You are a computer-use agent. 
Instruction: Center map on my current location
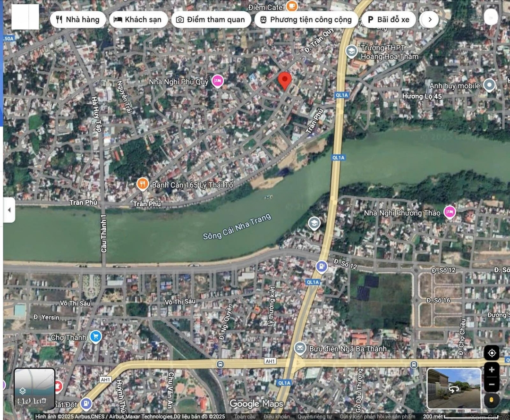pyautogui.click(x=492, y=353)
